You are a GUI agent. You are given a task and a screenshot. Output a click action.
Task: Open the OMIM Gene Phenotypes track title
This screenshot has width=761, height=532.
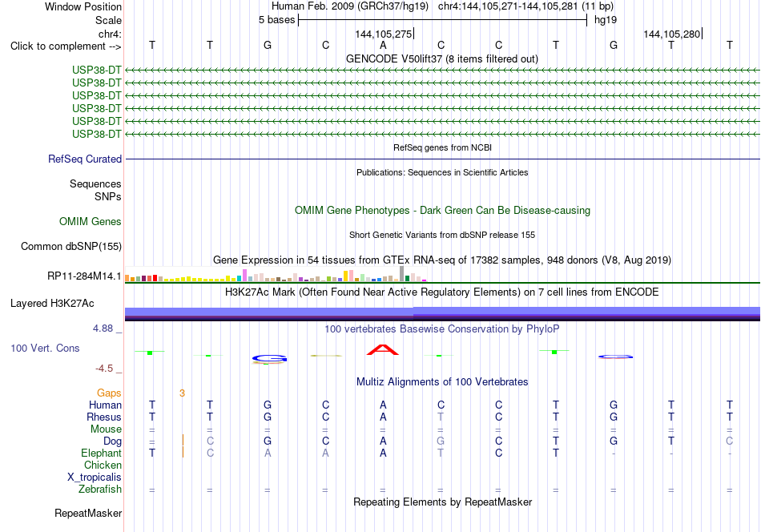tap(442, 210)
